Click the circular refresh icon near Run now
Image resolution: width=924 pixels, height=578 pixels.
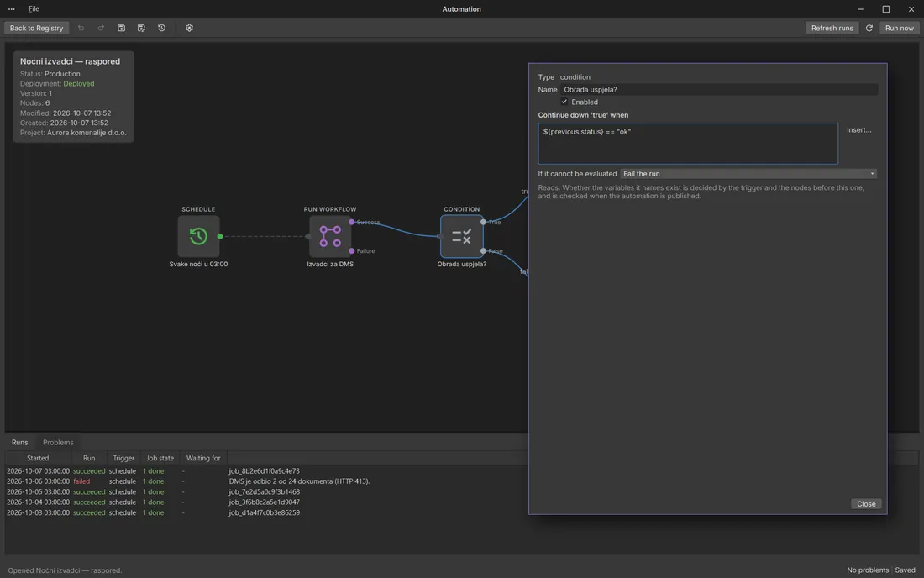click(x=869, y=28)
